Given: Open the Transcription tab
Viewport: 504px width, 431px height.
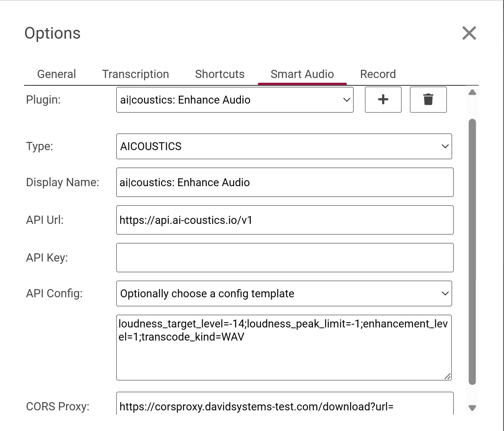Looking at the screenshot, I should click(136, 74).
